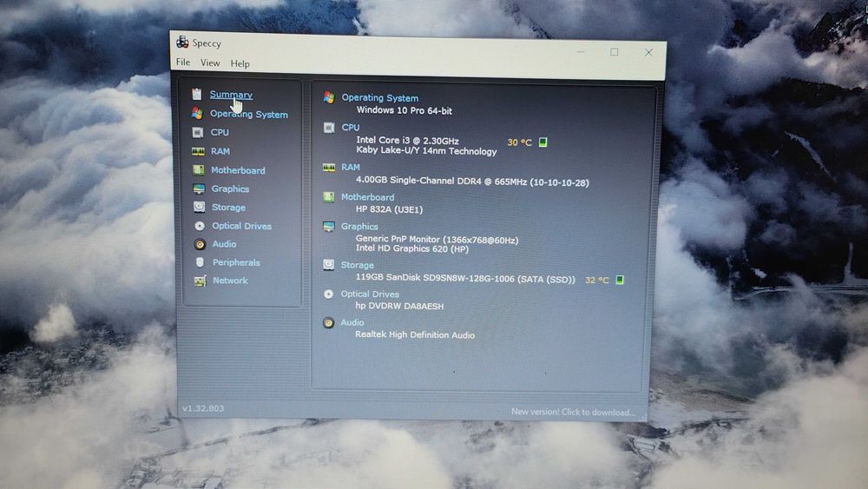Click green temperature indicator next to CPU
The height and width of the screenshot is (489, 868).
point(543,142)
